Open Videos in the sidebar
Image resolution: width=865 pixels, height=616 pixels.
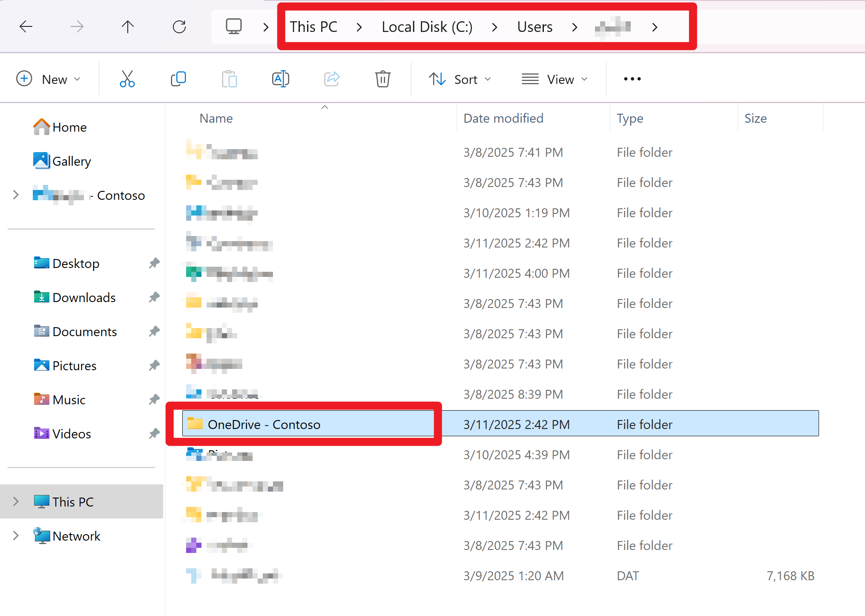tap(62, 434)
